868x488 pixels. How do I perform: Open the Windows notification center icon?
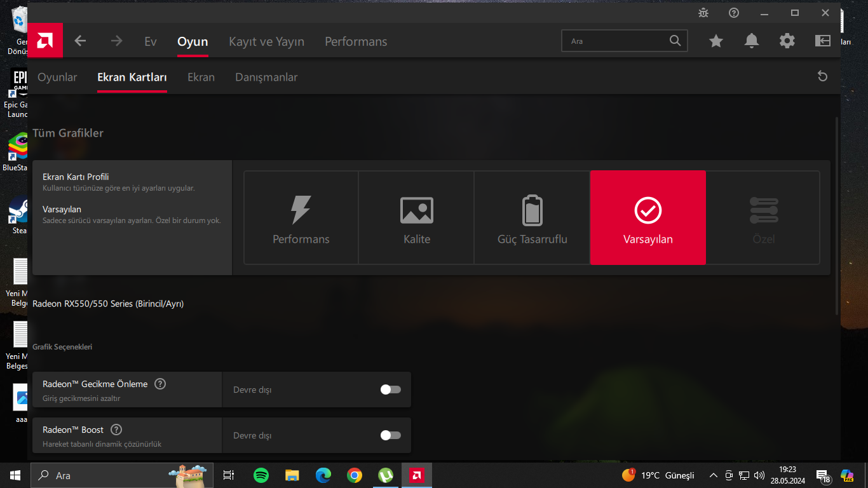[x=824, y=476]
